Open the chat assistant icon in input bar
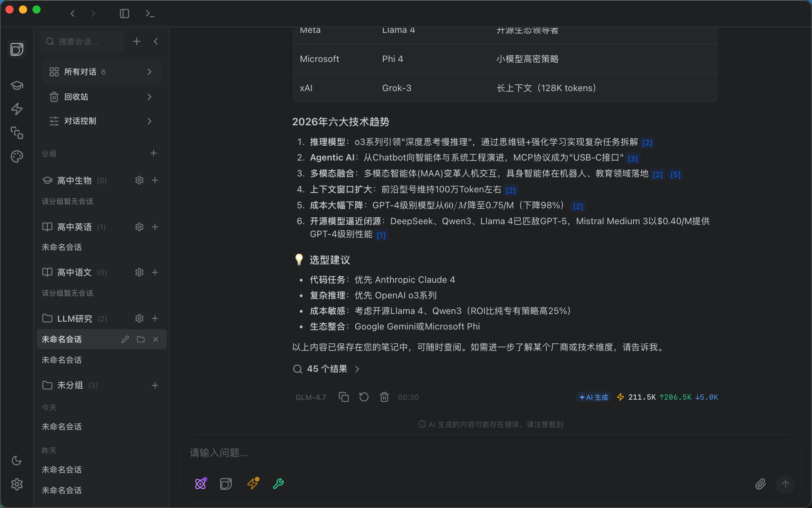 tap(226, 484)
